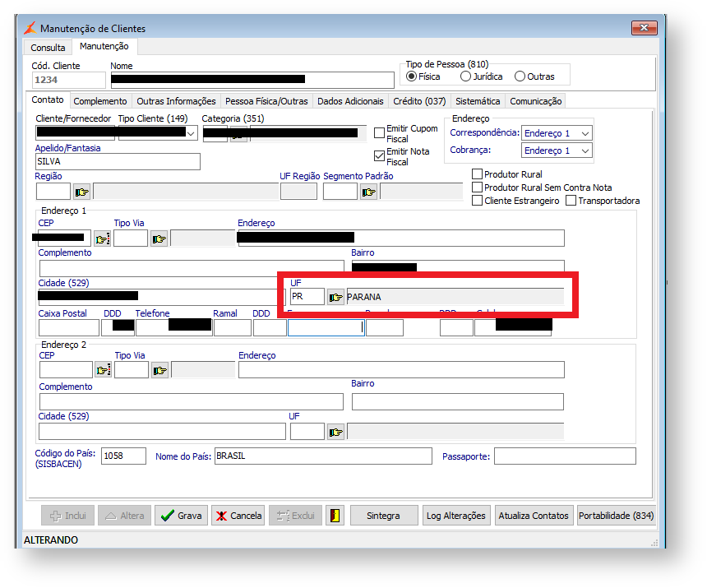Click the disabled Exclui button

[x=295, y=516]
